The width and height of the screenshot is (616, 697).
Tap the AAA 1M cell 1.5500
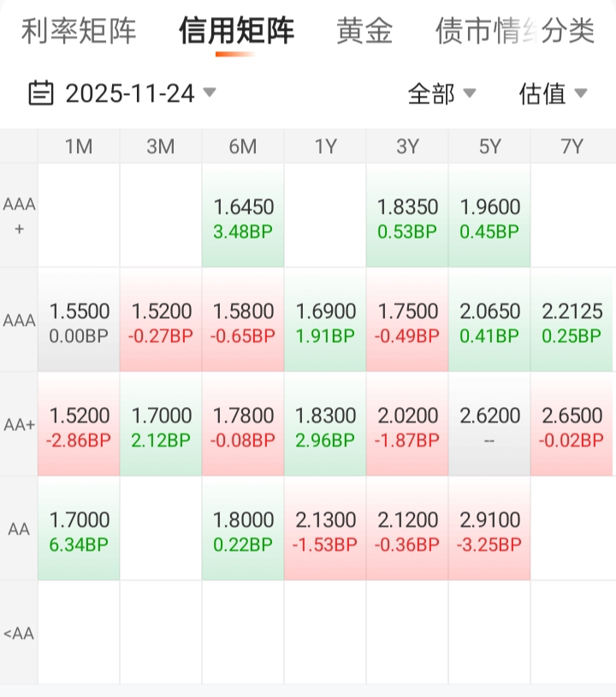(79, 322)
